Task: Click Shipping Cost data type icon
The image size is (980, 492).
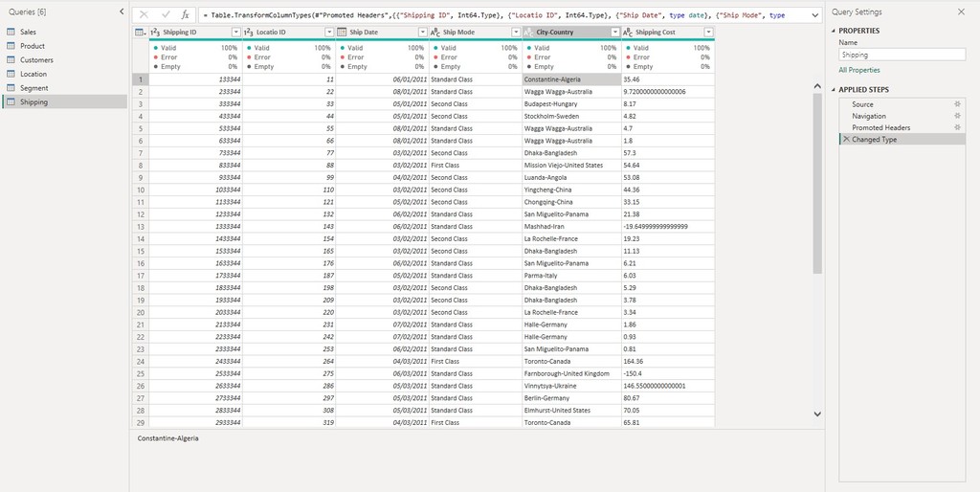Action: [628, 33]
